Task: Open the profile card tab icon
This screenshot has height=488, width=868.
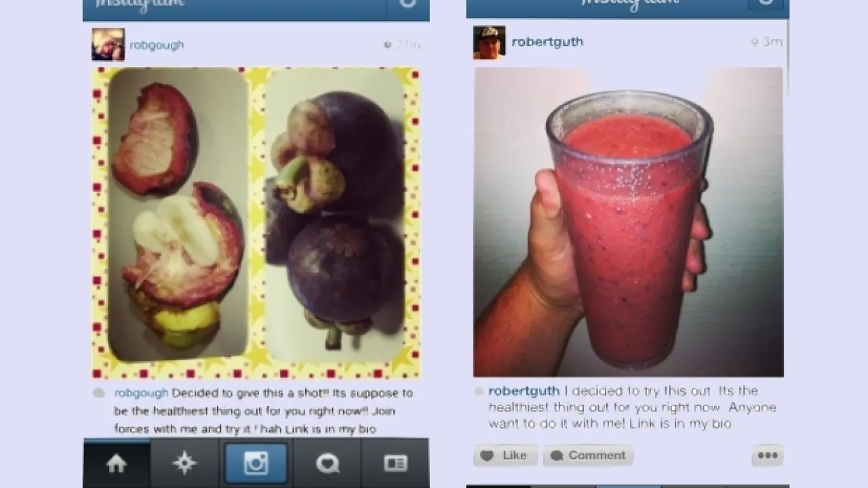Action: [395, 464]
